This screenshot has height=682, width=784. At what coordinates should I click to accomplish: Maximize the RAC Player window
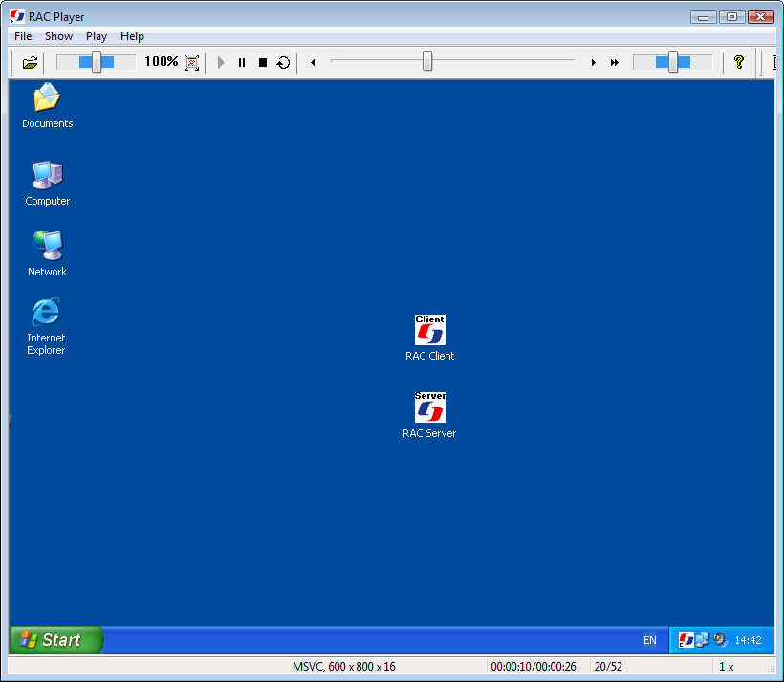pyautogui.click(x=731, y=16)
